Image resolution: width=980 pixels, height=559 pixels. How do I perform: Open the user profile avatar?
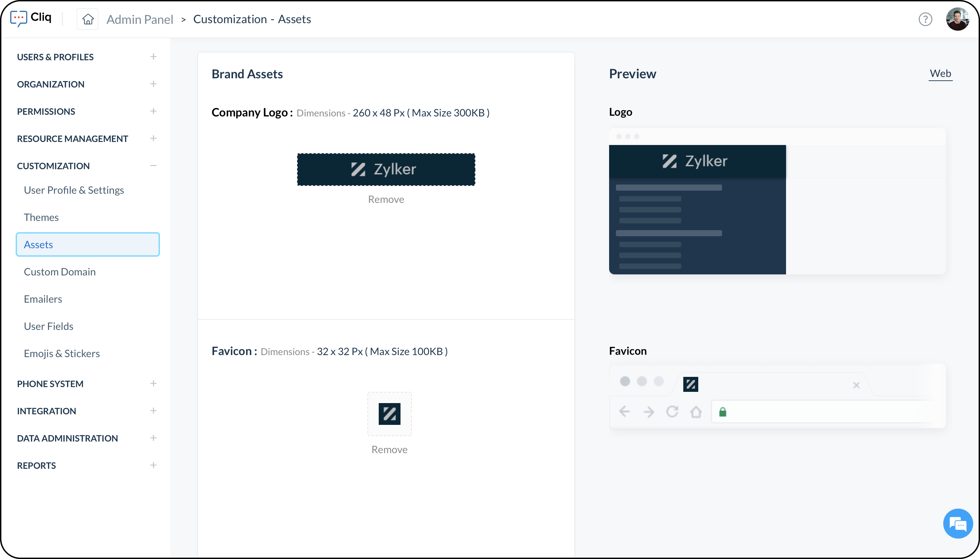click(957, 19)
